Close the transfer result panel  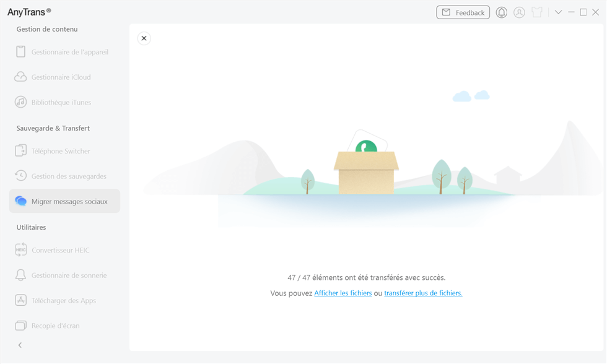pyautogui.click(x=144, y=38)
